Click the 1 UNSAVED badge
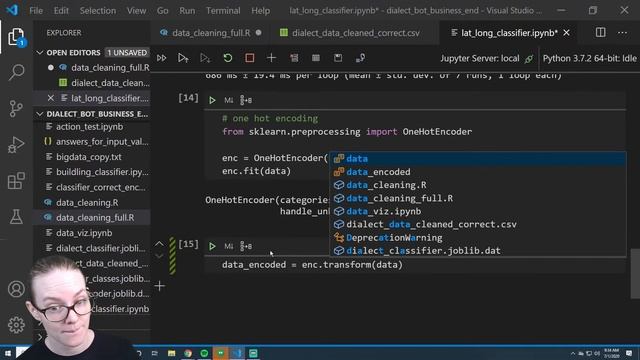 pos(127,53)
